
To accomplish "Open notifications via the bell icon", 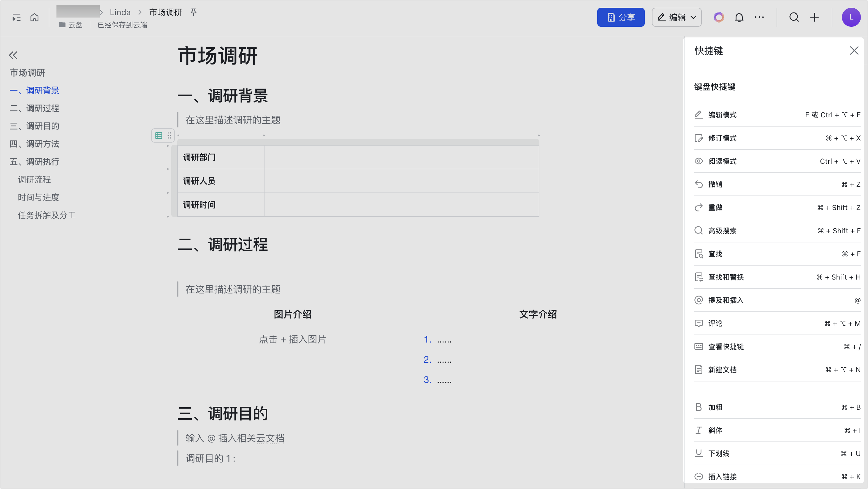I will coord(739,17).
